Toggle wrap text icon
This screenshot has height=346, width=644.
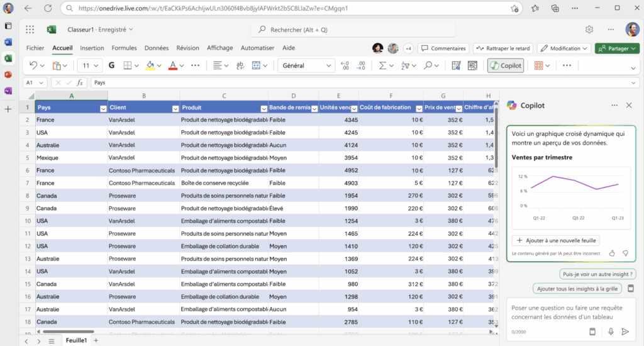pyautogui.click(x=240, y=65)
